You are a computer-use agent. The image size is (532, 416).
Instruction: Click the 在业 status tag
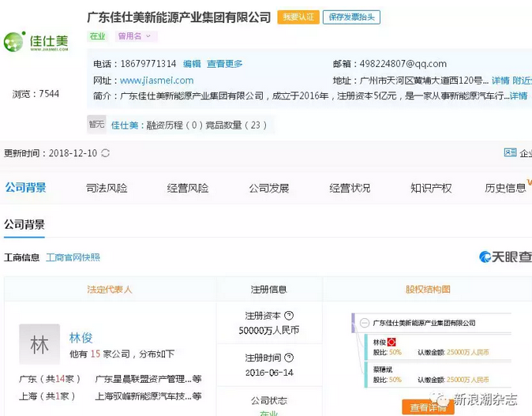coord(97,36)
